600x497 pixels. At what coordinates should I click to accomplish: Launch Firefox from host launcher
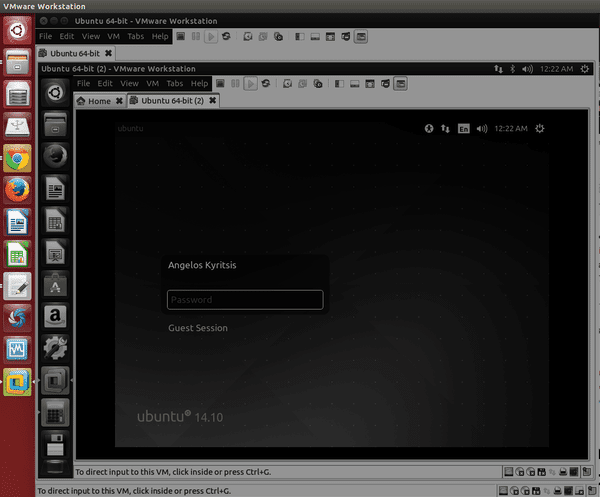(17, 191)
